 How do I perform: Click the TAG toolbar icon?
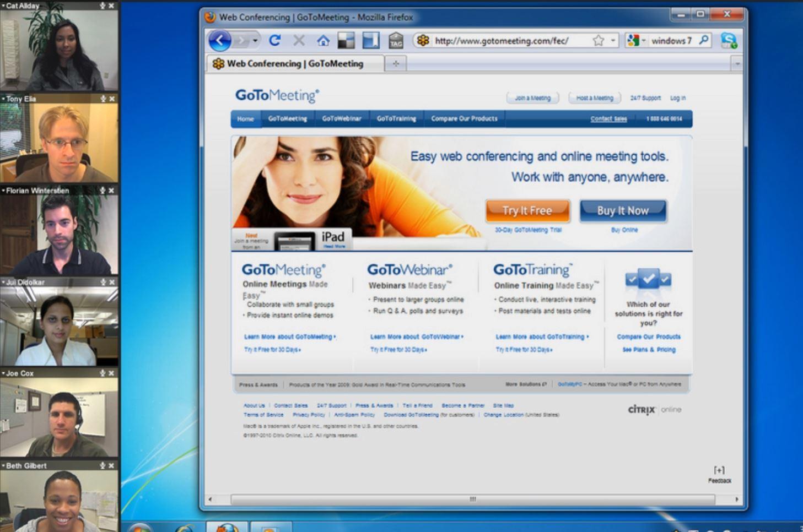pos(396,40)
